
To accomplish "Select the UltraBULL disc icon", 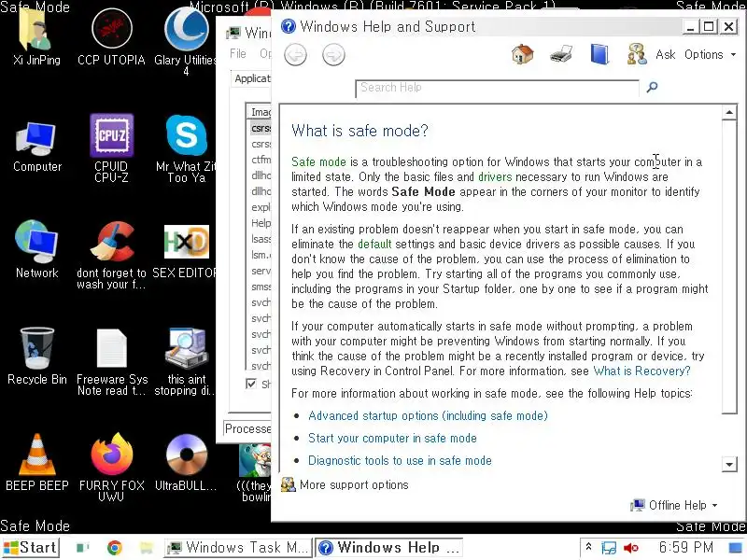I will coord(186,461).
